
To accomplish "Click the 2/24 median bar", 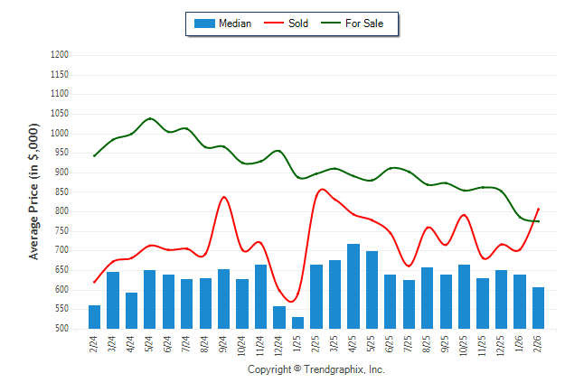I will pos(95,317).
